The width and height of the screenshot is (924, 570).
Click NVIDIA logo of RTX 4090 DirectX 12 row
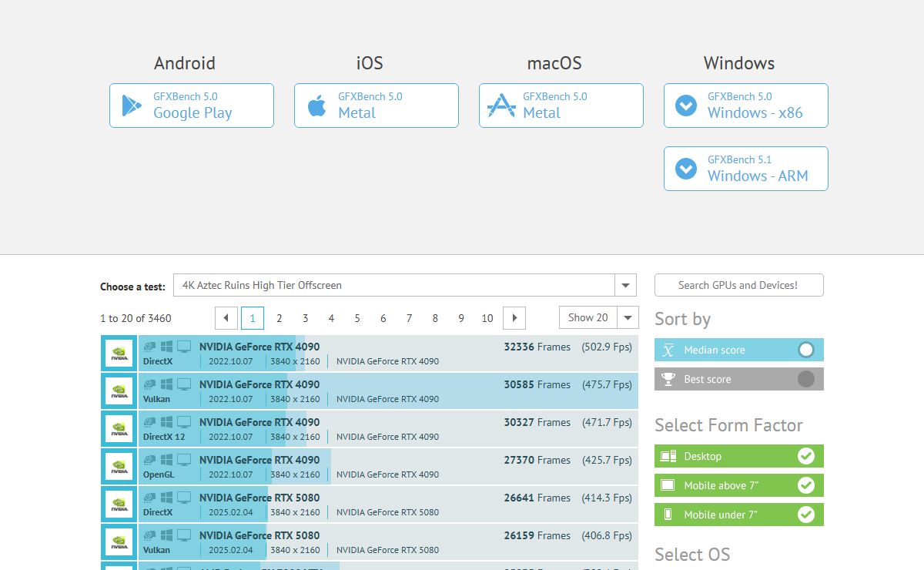tap(119, 429)
